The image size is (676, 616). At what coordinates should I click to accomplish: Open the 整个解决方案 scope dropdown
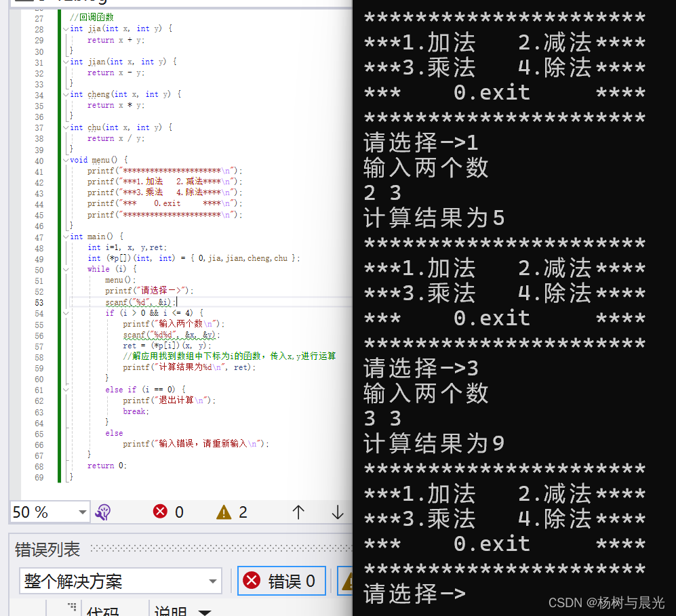click(x=121, y=581)
